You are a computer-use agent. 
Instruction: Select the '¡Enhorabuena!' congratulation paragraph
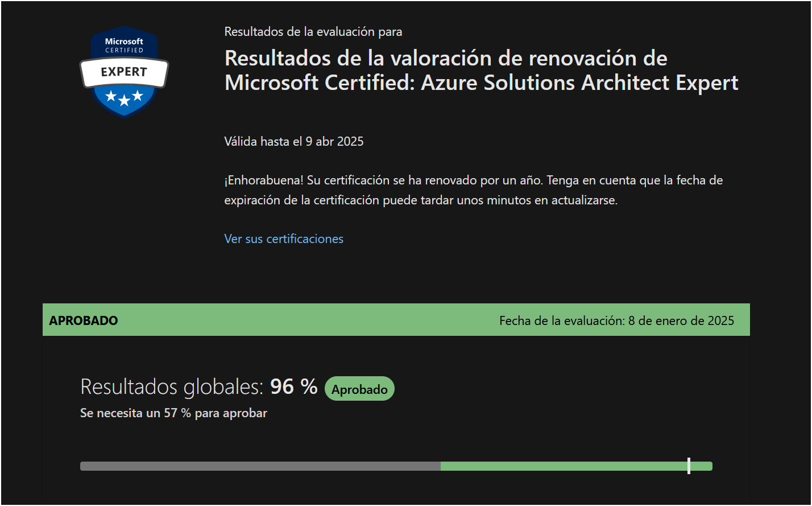(x=474, y=191)
